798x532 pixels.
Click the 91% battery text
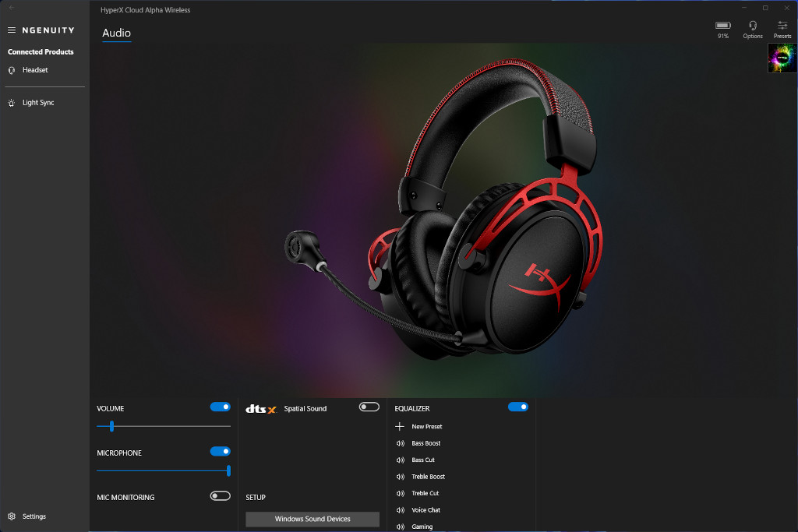723,36
